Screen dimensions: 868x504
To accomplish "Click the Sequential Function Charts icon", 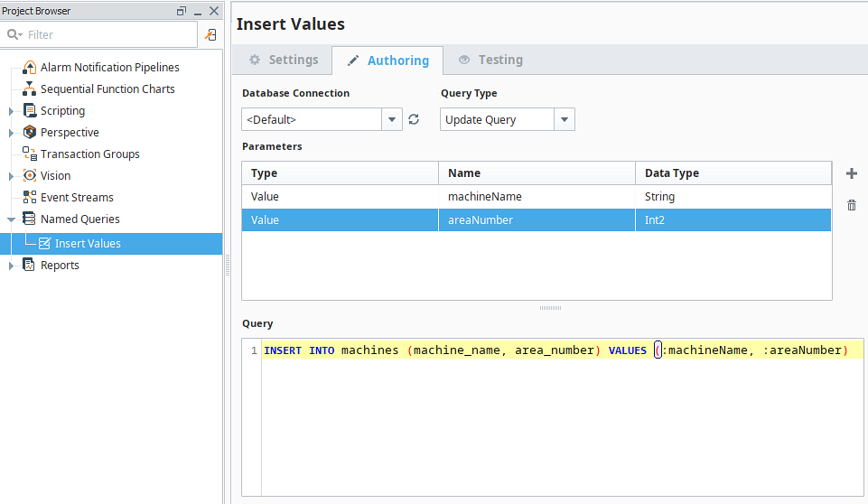I will click(x=29, y=89).
